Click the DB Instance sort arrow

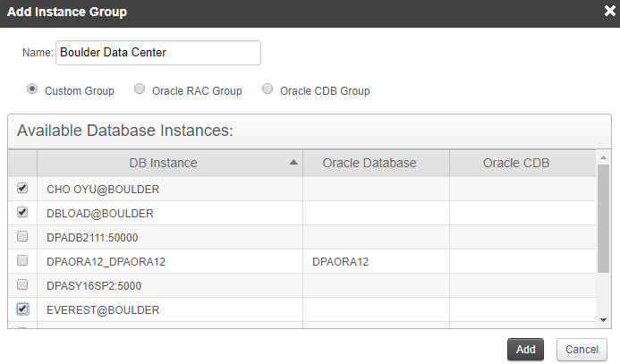293,163
